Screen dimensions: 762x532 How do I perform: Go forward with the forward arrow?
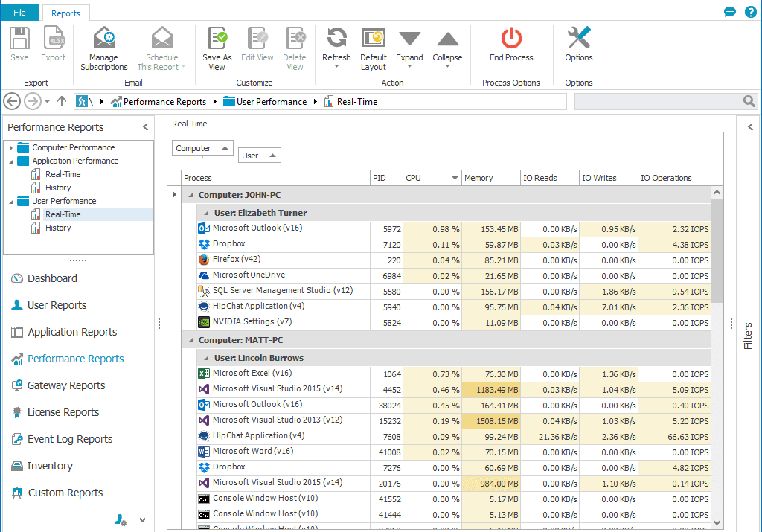point(33,101)
